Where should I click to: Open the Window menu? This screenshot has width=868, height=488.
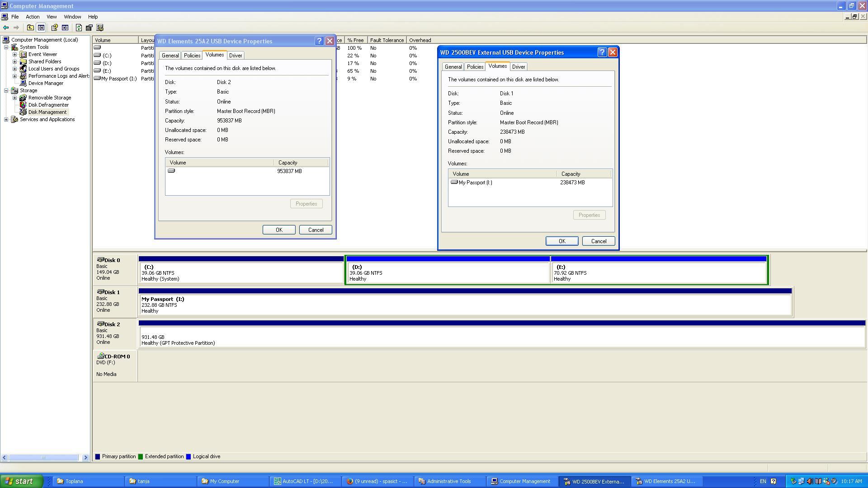click(72, 17)
